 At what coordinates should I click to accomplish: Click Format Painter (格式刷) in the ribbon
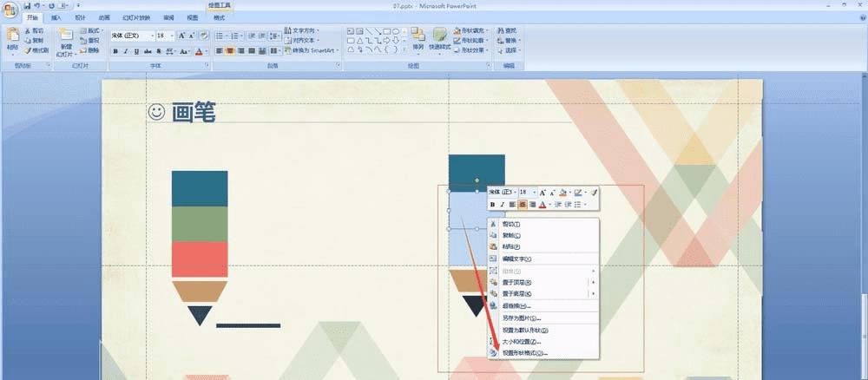coord(36,50)
